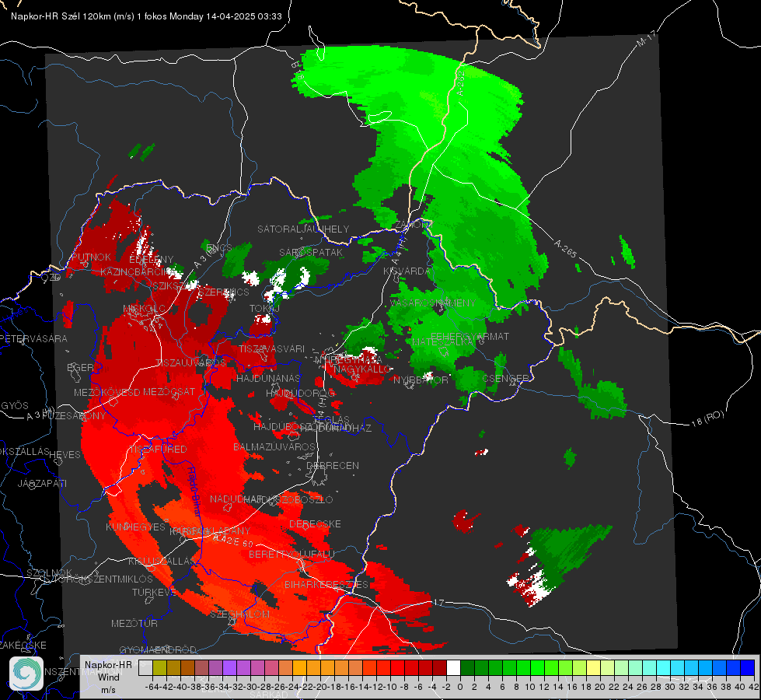Click the EGER city label
The height and width of the screenshot is (700, 761).
80,367
